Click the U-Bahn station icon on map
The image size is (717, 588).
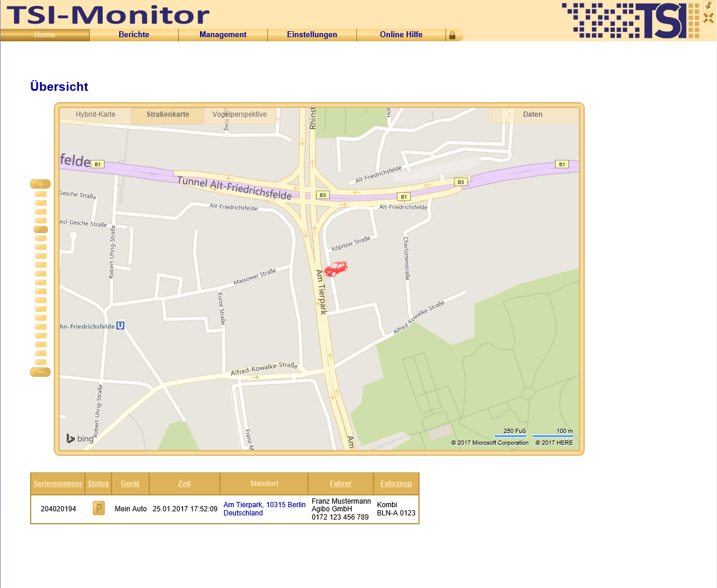click(120, 326)
